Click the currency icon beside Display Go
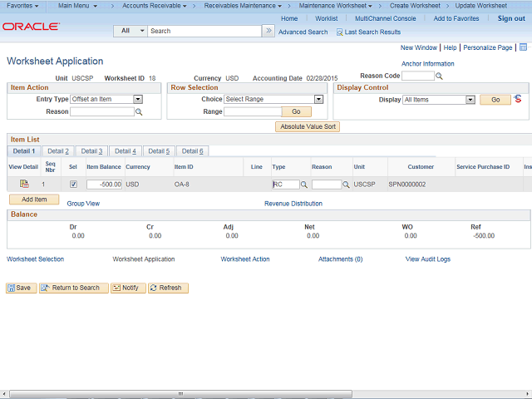This screenshot has height=399, width=532. [519, 99]
